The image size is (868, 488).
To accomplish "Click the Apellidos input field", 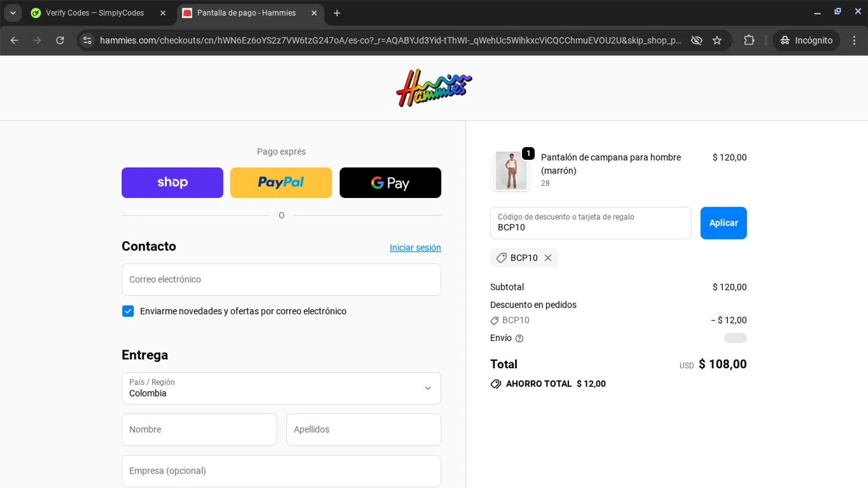I will (x=363, y=430).
